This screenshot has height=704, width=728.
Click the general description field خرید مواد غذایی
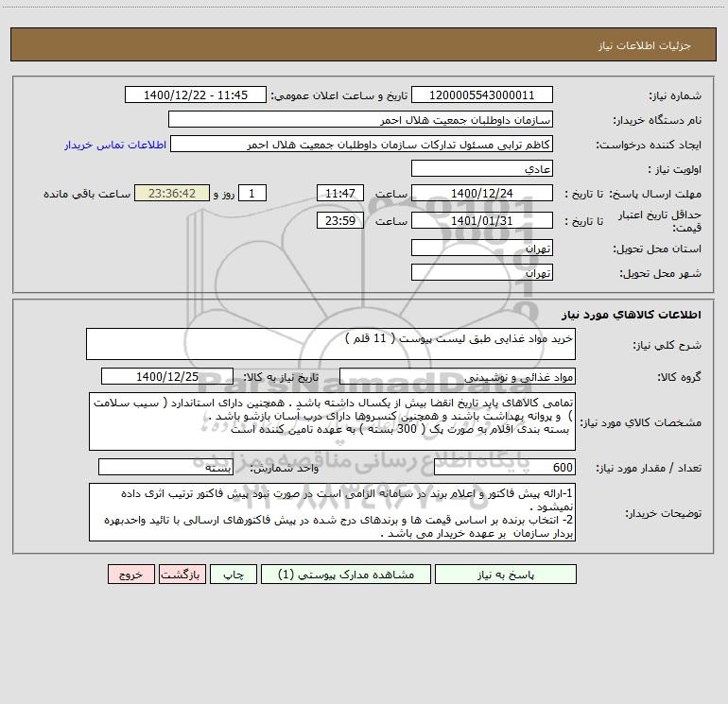click(331, 344)
